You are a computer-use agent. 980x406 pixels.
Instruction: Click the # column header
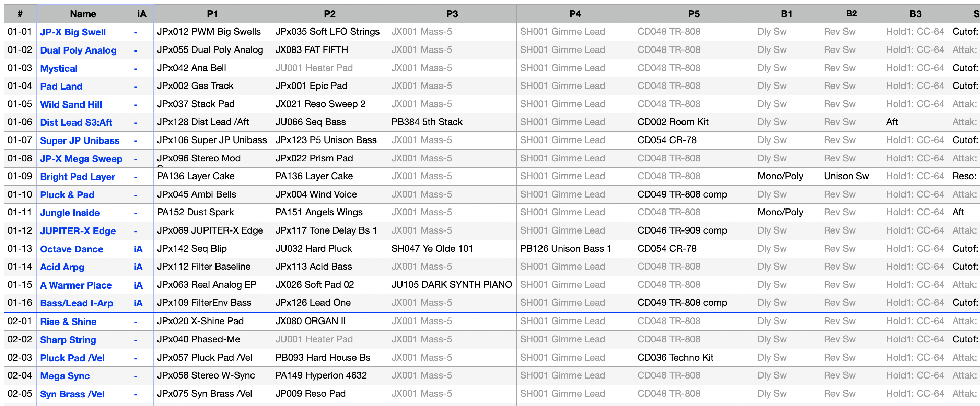[20, 14]
